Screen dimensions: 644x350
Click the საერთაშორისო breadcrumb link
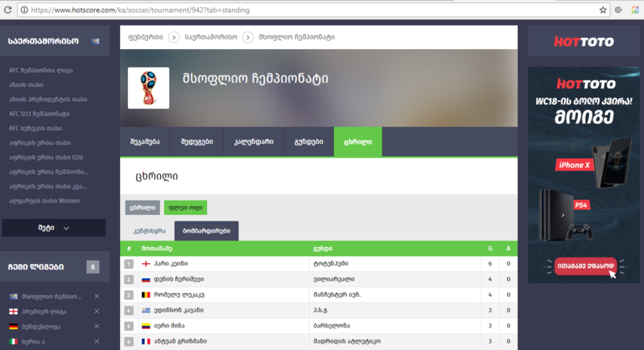tap(211, 37)
